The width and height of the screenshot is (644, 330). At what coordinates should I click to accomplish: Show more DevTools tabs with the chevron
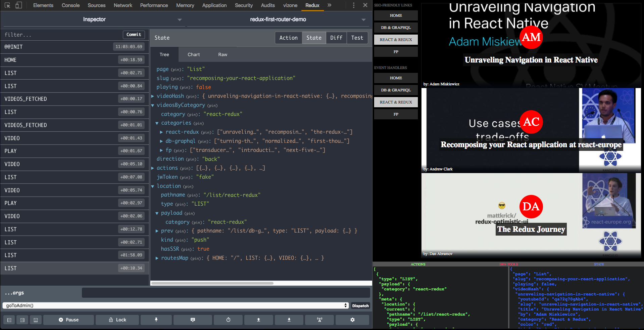pos(329,5)
